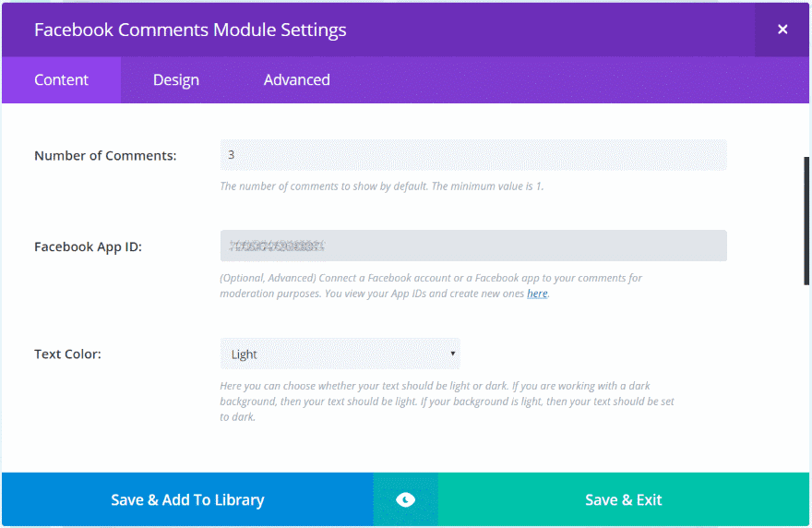Screen dimensions: 812x528
Task: Click the Facebook App ID field
Action: (x=473, y=246)
